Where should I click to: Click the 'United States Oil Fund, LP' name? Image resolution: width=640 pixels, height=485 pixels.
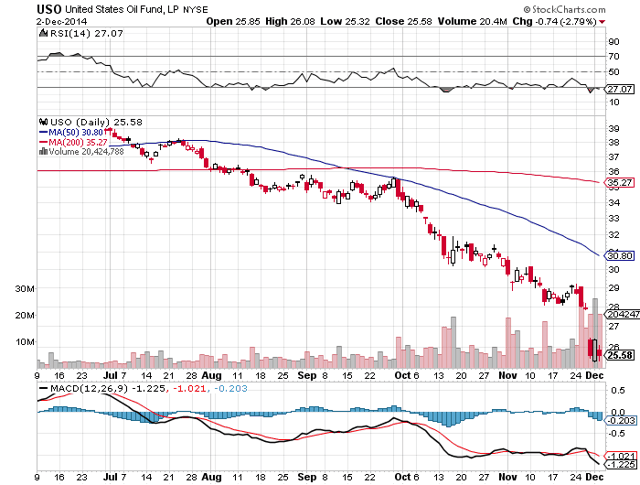(x=122, y=9)
